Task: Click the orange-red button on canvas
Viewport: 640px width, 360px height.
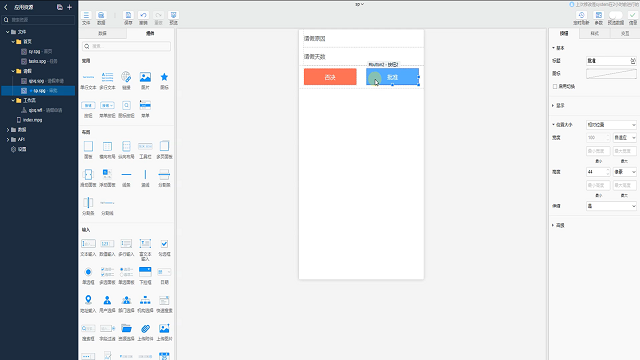Action: pyautogui.click(x=330, y=77)
